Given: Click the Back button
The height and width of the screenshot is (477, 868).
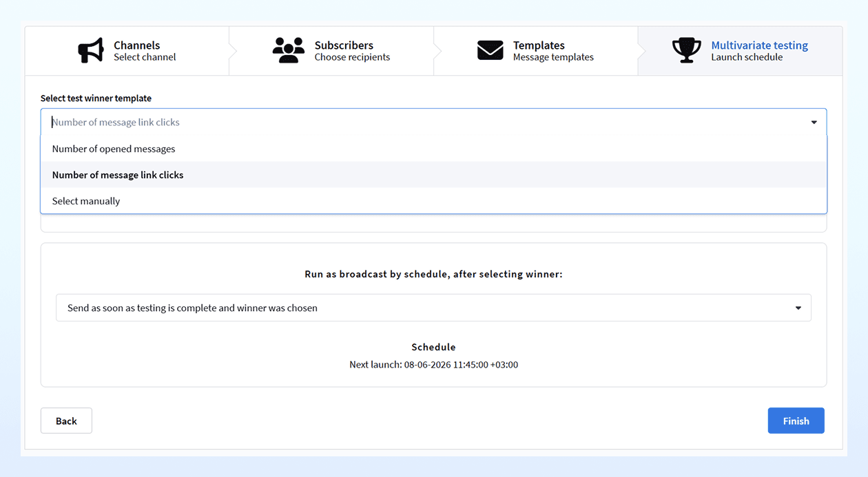Looking at the screenshot, I should pyautogui.click(x=66, y=421).
